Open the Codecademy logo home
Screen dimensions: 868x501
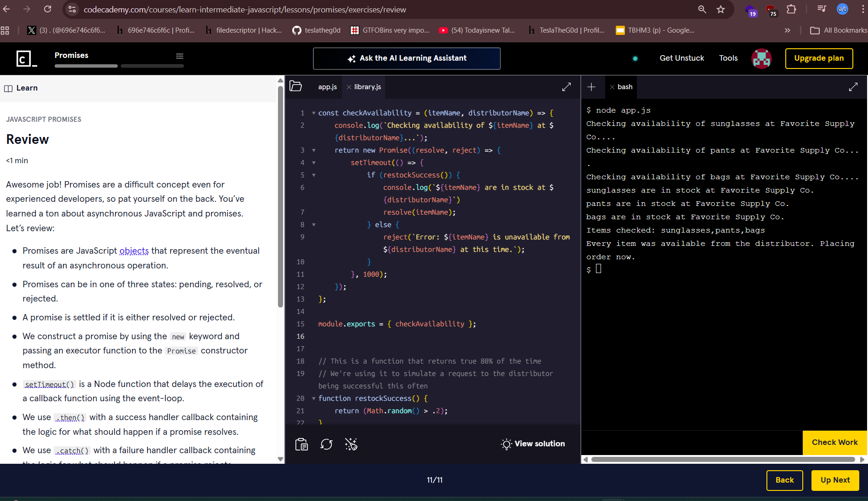click(25, 58)
